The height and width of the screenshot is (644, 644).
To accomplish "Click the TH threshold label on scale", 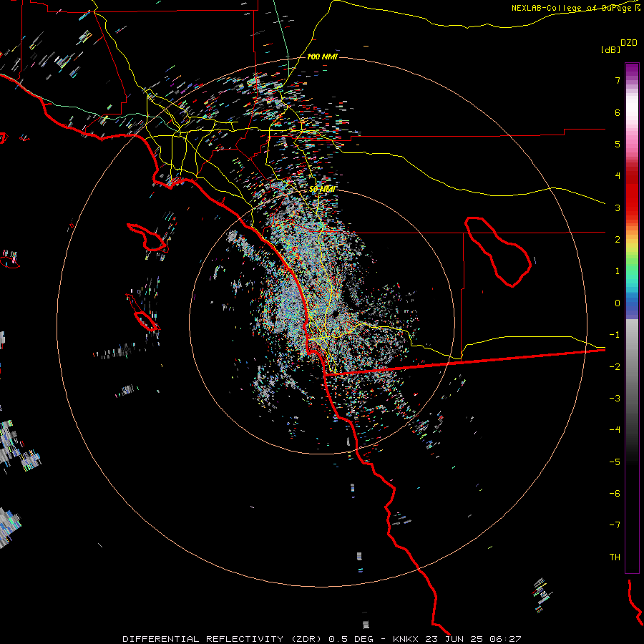I will point(615,557).
